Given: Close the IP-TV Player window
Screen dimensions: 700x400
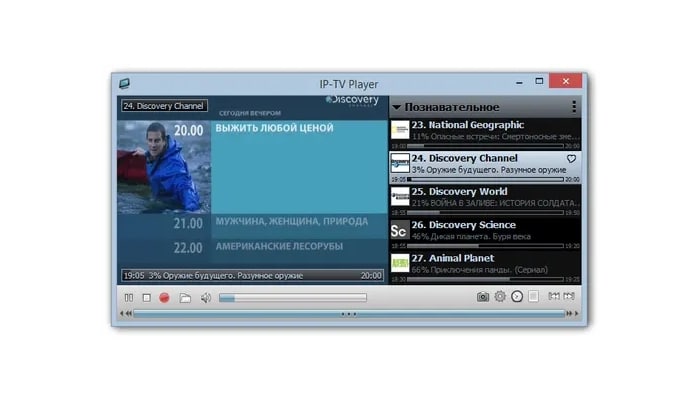Looking at the screenshot, I should (566, 81).
